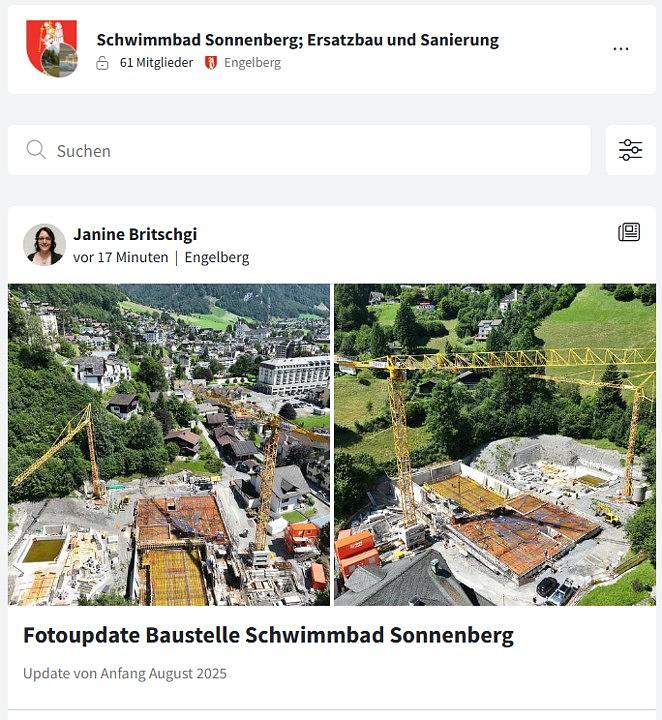The image size is (662, 720).
Task: Click the magnifying glass search icon
Action: click(36, 150)
